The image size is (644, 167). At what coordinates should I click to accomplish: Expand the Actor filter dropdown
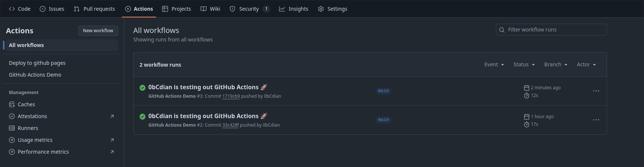click(x=586, y=64)
